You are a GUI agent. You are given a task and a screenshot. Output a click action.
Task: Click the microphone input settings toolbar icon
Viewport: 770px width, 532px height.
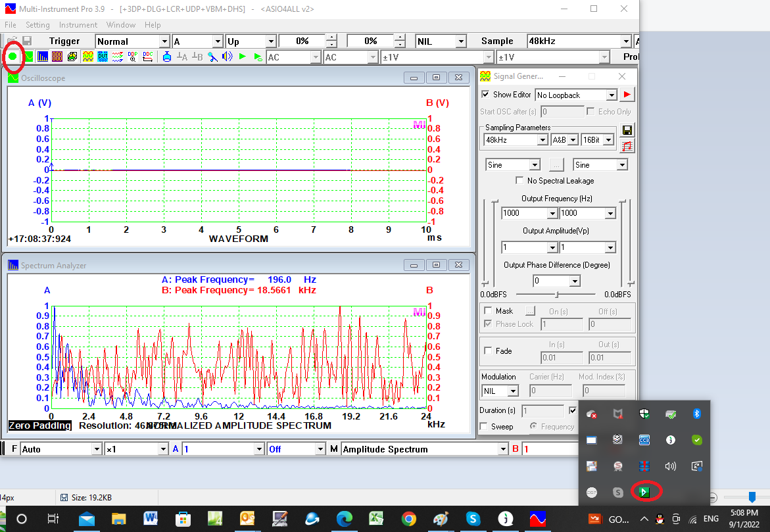(212, 57)
